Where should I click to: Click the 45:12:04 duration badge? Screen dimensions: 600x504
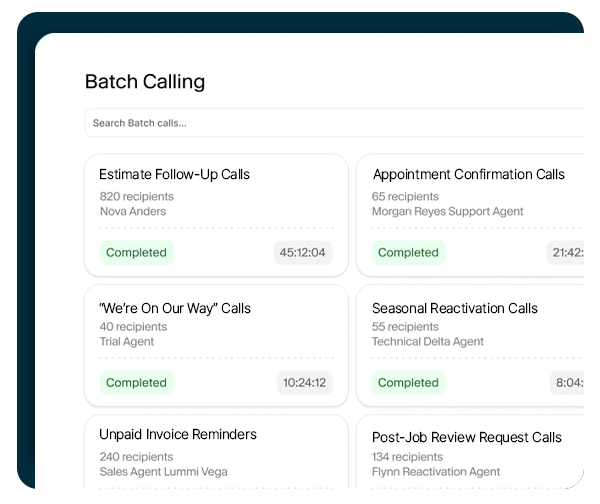tap(303, 253)
